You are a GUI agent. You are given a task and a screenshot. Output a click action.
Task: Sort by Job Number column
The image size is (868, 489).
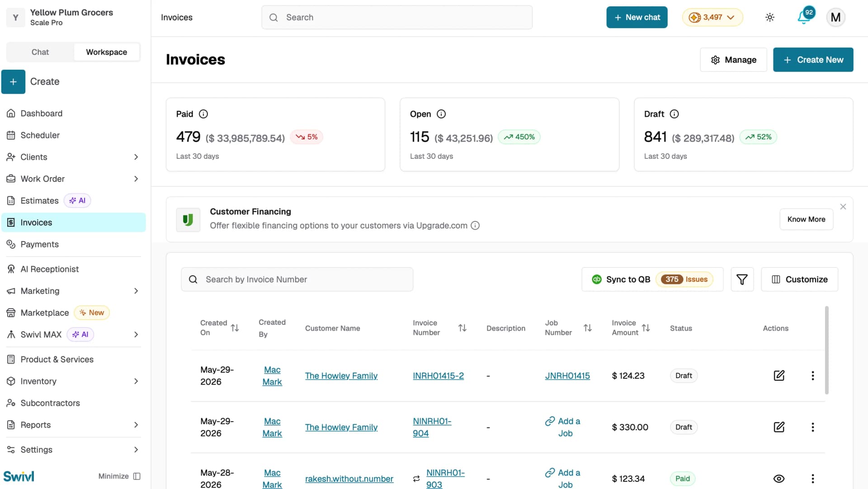tap(587, 328)
